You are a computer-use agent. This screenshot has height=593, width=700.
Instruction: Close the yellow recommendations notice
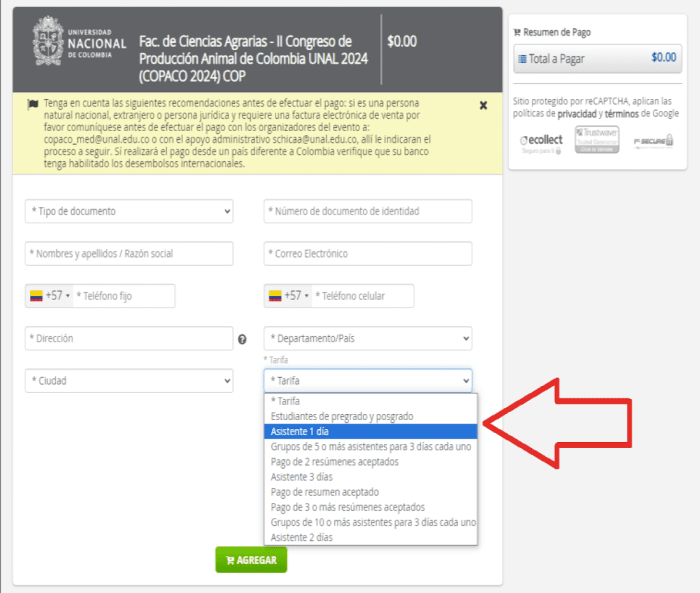point(483,105)
